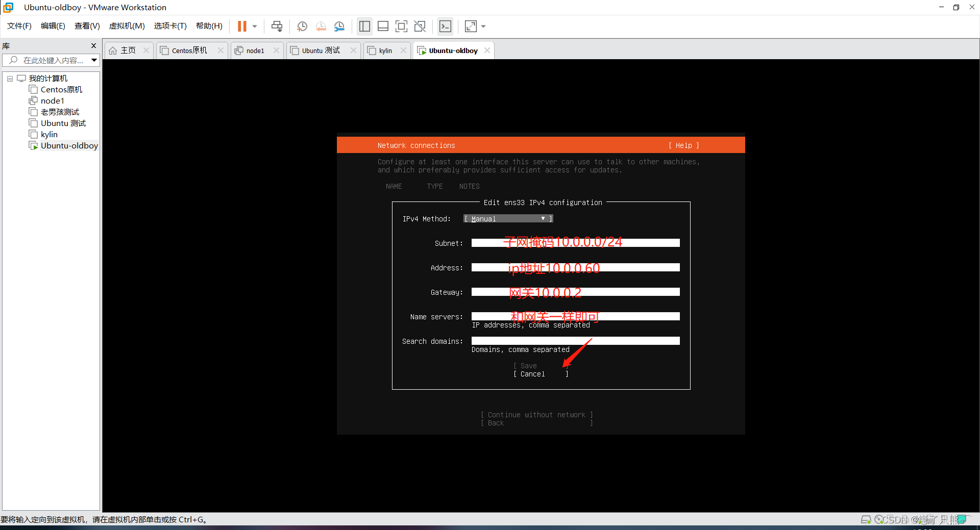Click Continue without network
980x530 pixels.
coord(536,415)
